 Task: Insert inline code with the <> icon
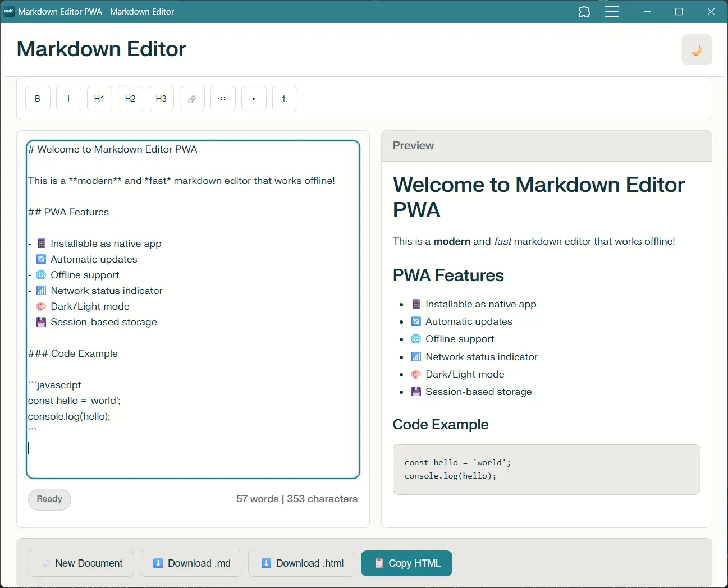(223, 98)
